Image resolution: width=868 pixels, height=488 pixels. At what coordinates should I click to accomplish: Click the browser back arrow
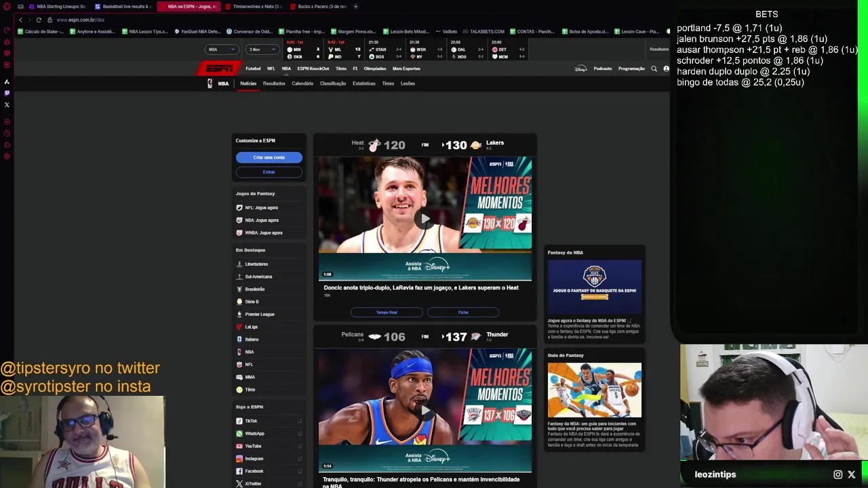(x=20, y=20)
